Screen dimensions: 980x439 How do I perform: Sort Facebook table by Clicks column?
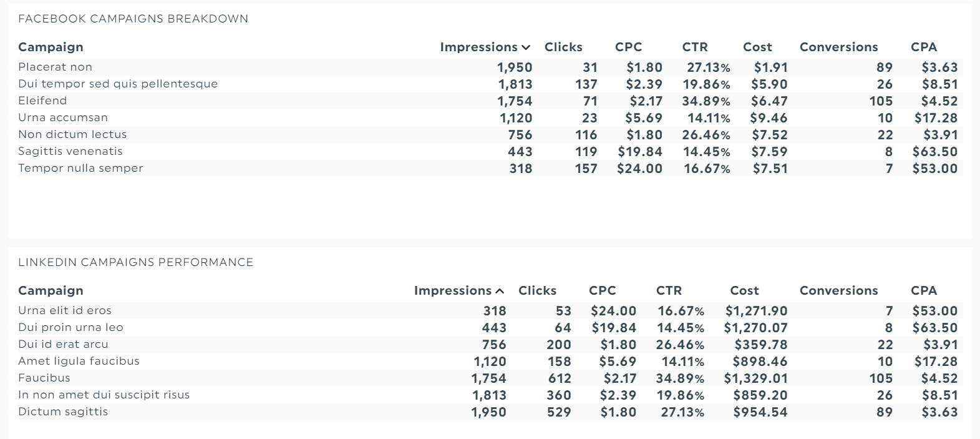[x=563, y=47]
